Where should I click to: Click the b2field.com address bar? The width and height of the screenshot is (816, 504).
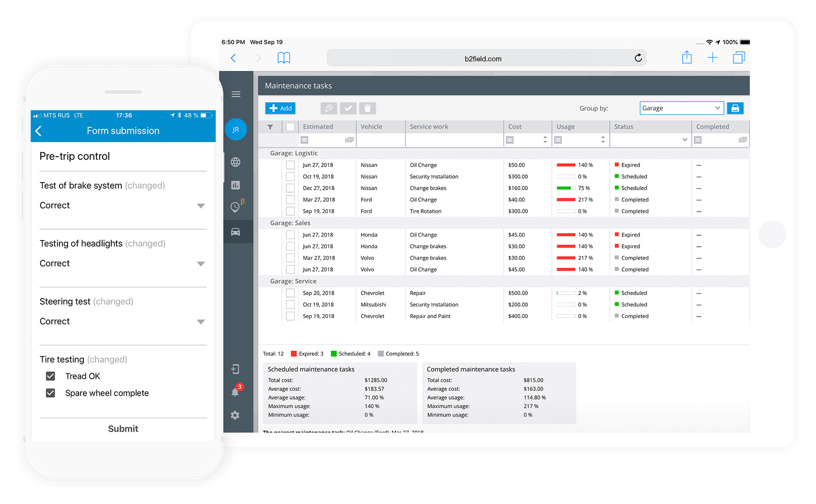[x=483, y=58]
